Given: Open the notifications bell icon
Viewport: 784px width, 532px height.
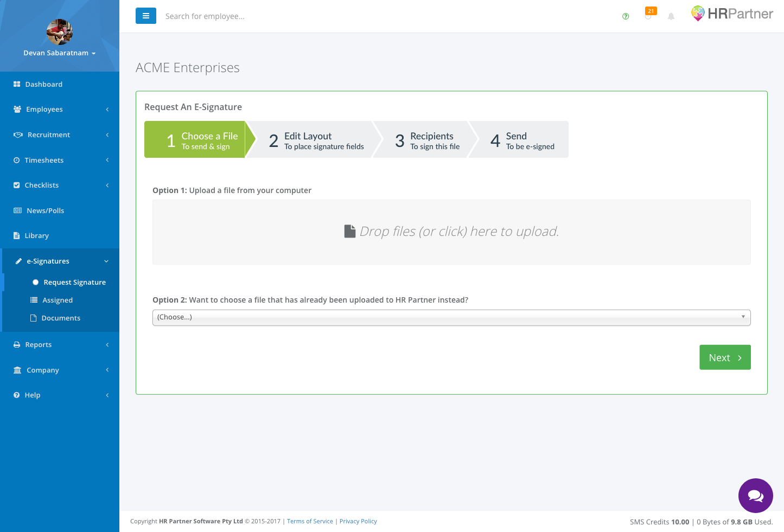Looking at the screenshot, I should point(671,16).
